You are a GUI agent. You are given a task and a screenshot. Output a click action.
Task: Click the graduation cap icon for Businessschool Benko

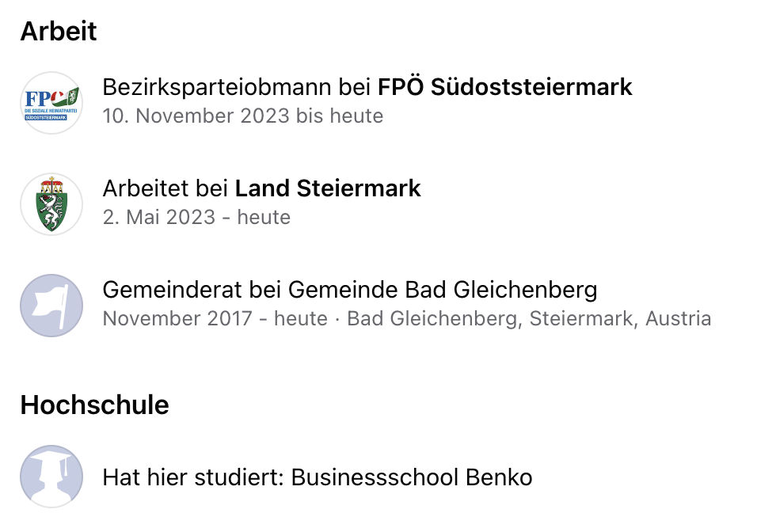51,477
